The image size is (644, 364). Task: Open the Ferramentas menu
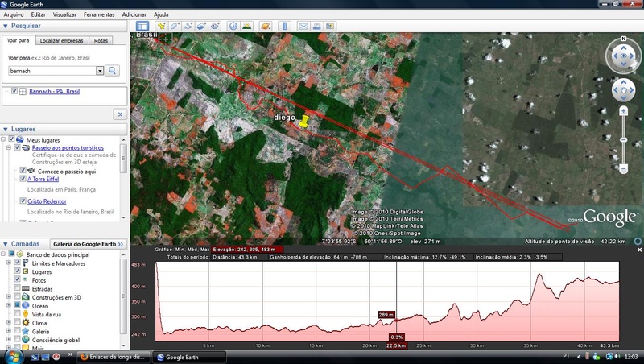click(x=99, y=14)
